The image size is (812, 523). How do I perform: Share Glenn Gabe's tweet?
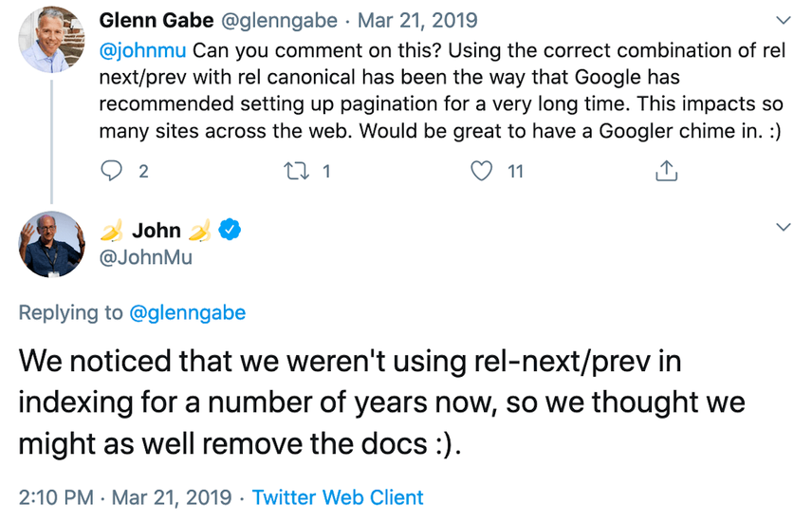(x=667, y=171)
